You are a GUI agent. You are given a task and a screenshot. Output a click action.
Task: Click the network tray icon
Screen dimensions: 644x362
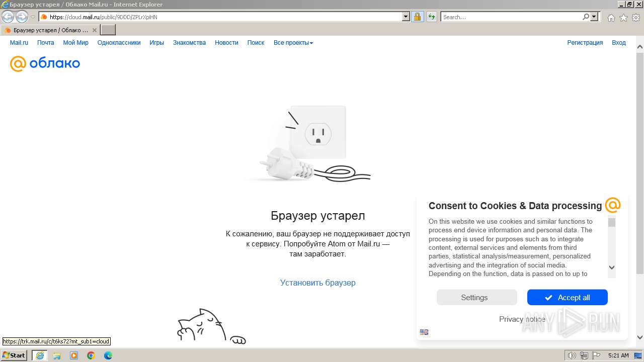tap(584, 355)
